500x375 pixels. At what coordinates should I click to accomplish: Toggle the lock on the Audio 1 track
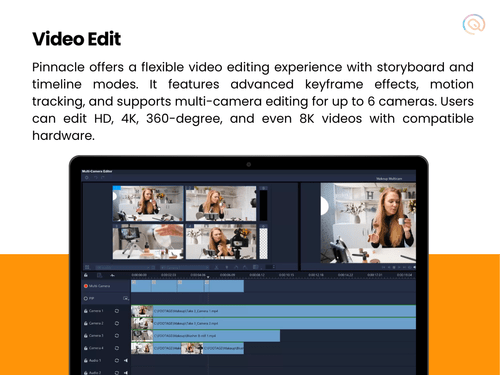(86, 360)
